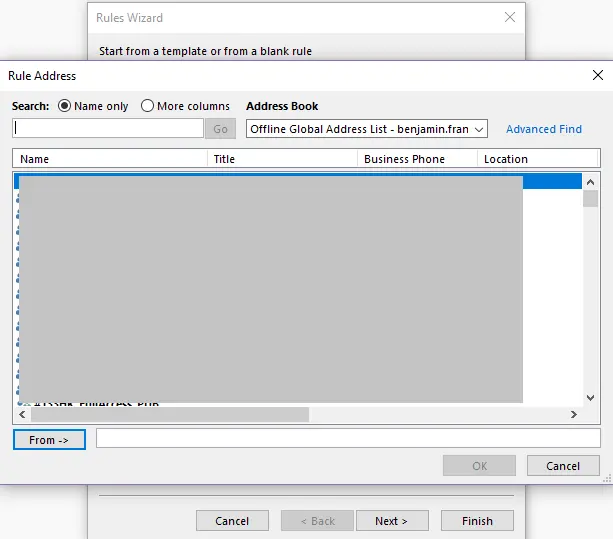Viewport: 613px width, 539px height.
Task: Close the Rule Address dialog
Action: coord(598,75)
